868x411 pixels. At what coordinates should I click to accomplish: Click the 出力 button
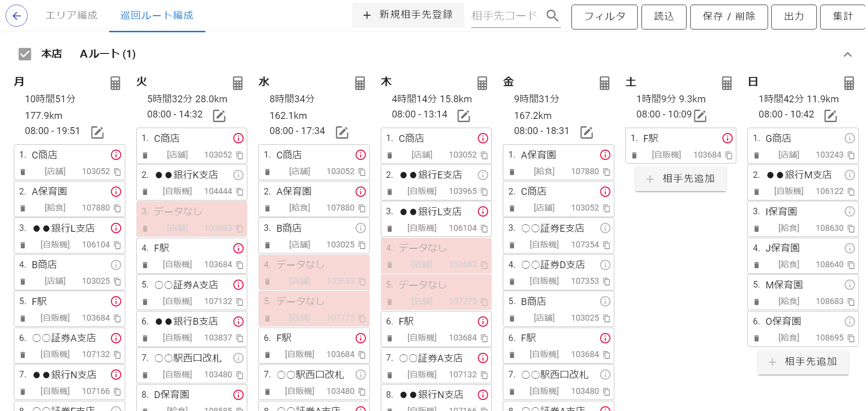click(x=794, y=17)
